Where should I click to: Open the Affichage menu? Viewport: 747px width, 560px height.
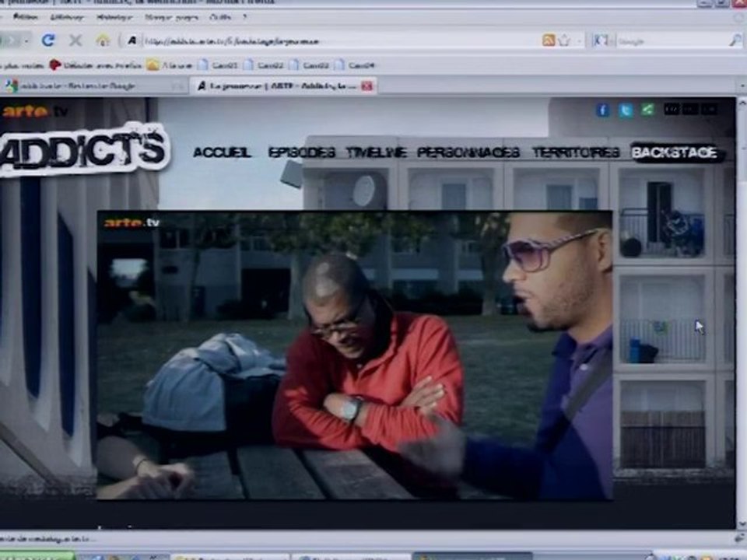[x=67, y=17]
